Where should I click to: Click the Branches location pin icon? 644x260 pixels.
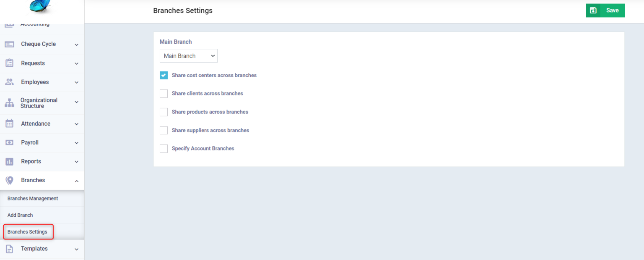tap(9, 180)
